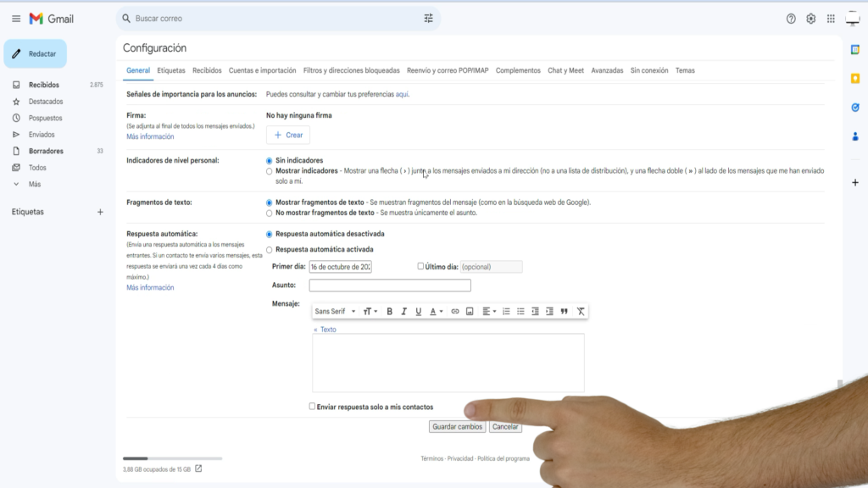Open Google Tasks from the sidebar

(856, 107)
